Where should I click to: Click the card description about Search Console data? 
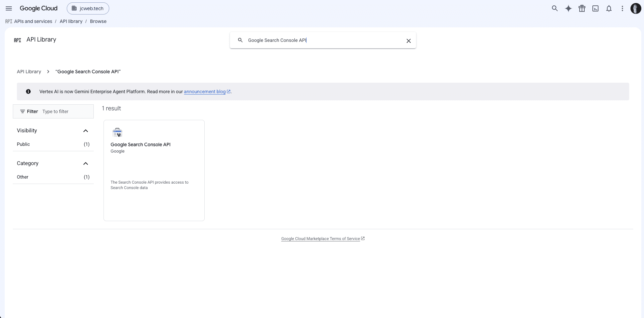149,185
